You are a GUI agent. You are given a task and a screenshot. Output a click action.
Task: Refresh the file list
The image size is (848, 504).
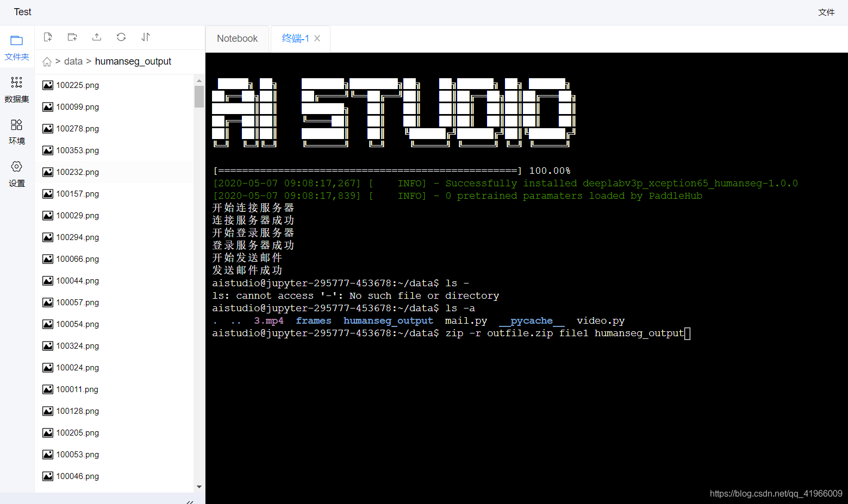121,37
